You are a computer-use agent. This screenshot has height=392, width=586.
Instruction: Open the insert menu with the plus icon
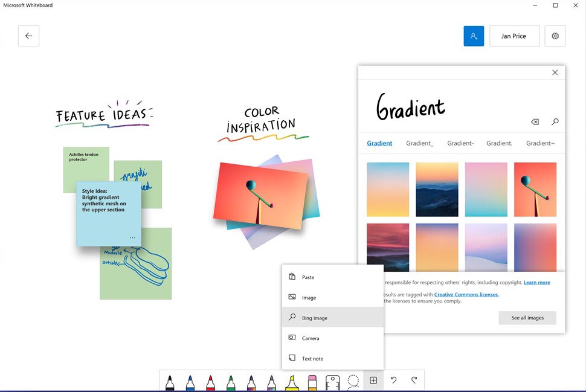(x=373, y=381)
